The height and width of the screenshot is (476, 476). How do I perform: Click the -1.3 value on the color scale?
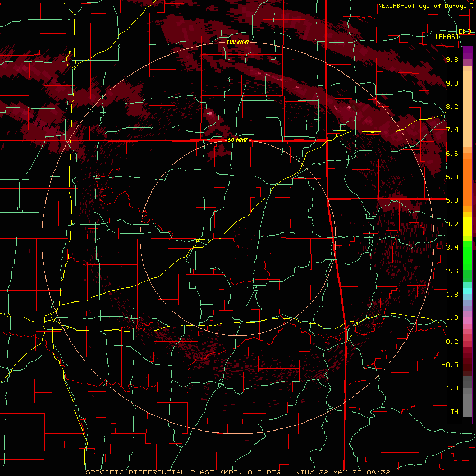(x=450, y=388)
